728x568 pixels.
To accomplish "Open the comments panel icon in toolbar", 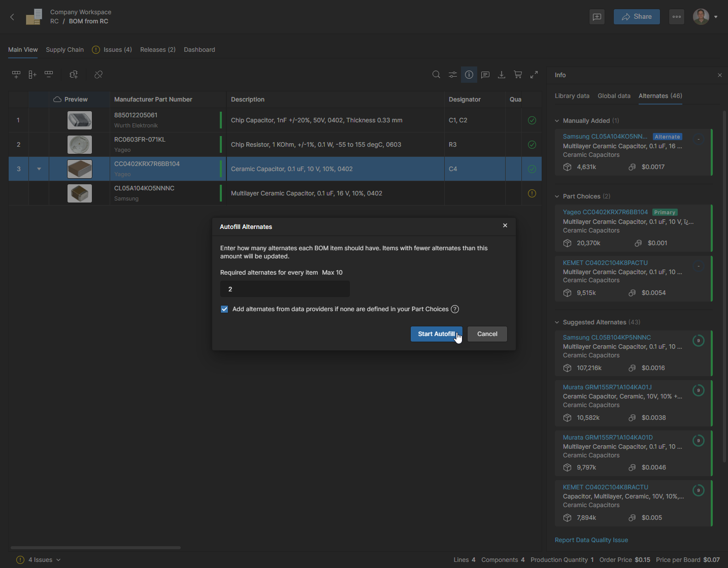I will pos(485,75).
